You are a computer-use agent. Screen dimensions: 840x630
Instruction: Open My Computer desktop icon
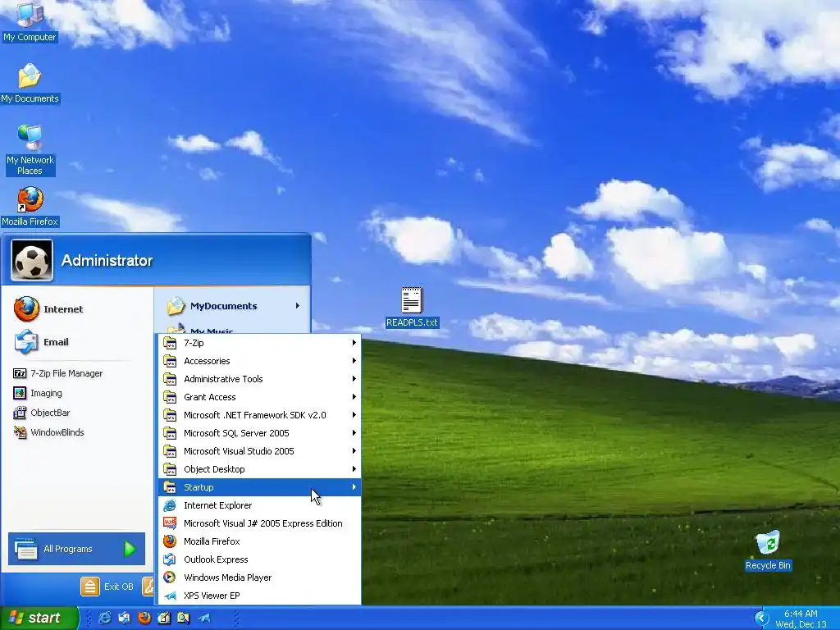click(x=30, y=21)
